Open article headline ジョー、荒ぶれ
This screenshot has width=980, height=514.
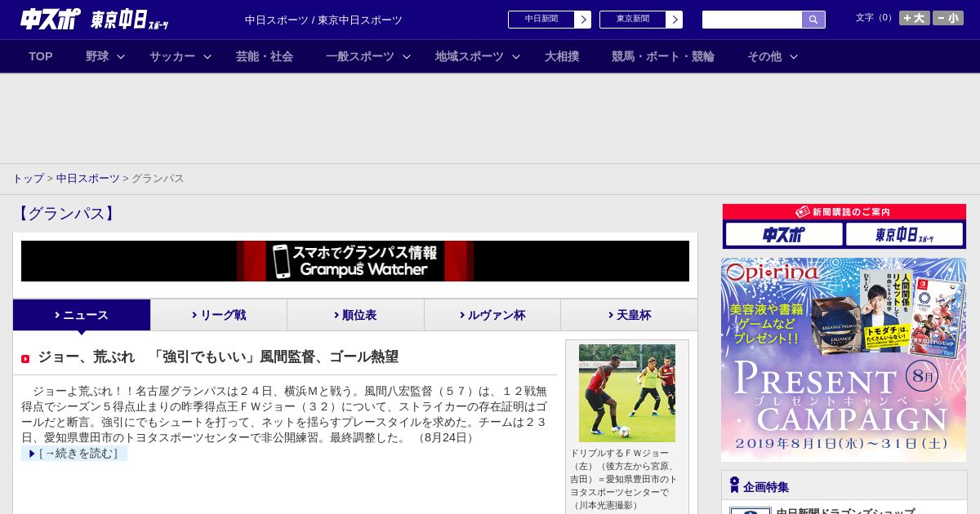coord(218,357)
